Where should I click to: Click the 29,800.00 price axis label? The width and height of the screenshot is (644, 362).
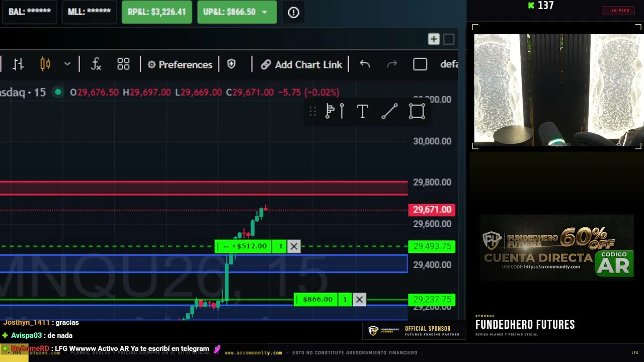pyautogui.click(x=432, y=183)
